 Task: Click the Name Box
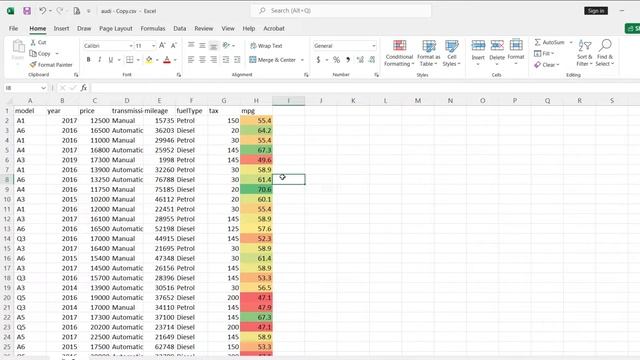25,88
